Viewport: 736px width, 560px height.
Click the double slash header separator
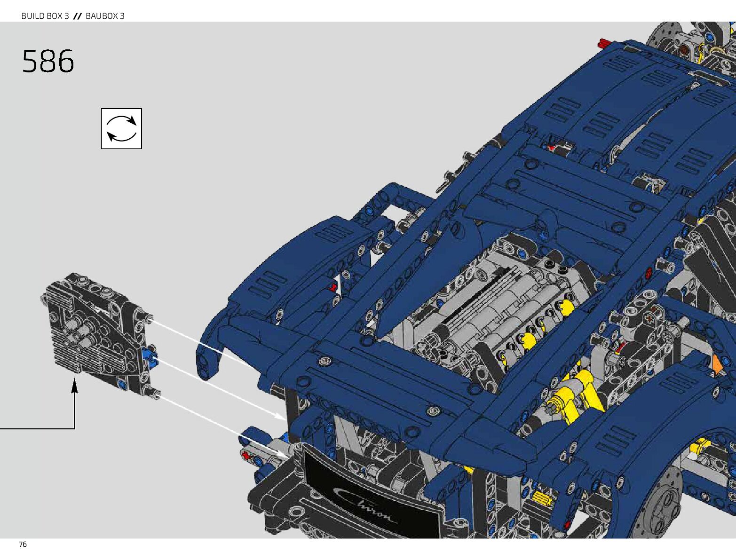(x=77, y=16)
